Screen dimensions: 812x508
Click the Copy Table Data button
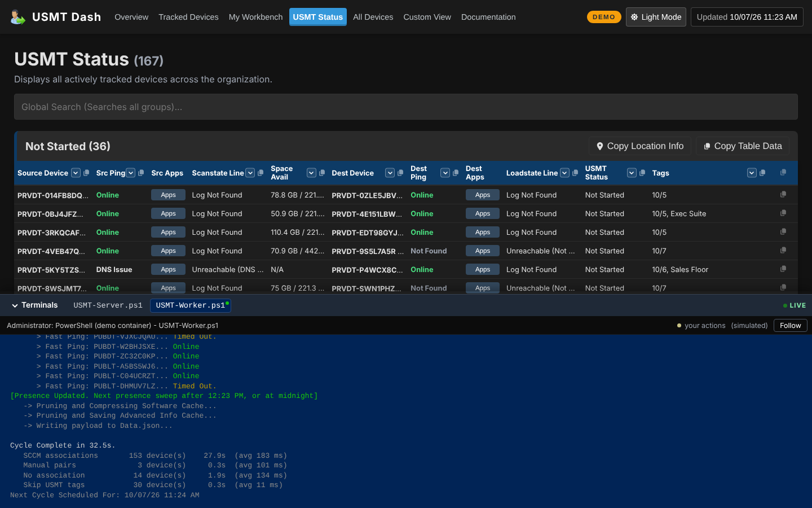[743, 146]
